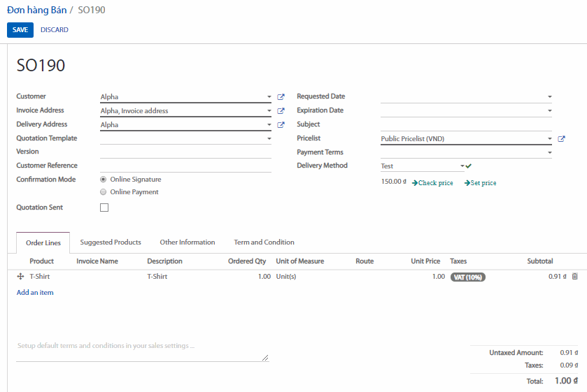The height and width of the screenshot is (392, 587).
Task: Select Online Payment confirmation mode
Action: (x=104, y=192)
